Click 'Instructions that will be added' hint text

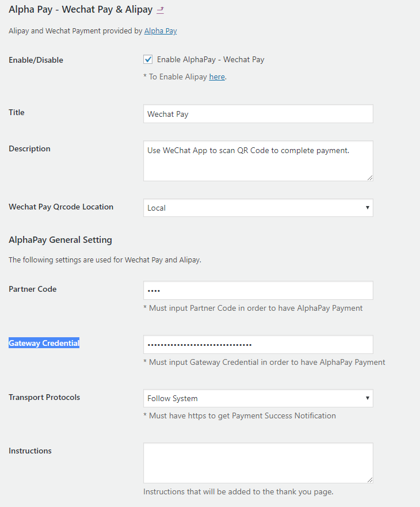(238, 492)
